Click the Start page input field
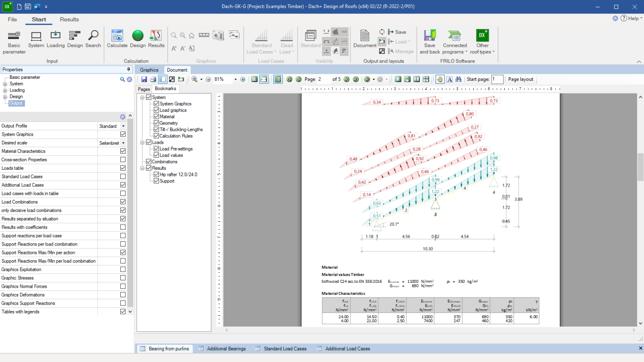This screenshot has width=644, height=362. click(x=497, y=79)
